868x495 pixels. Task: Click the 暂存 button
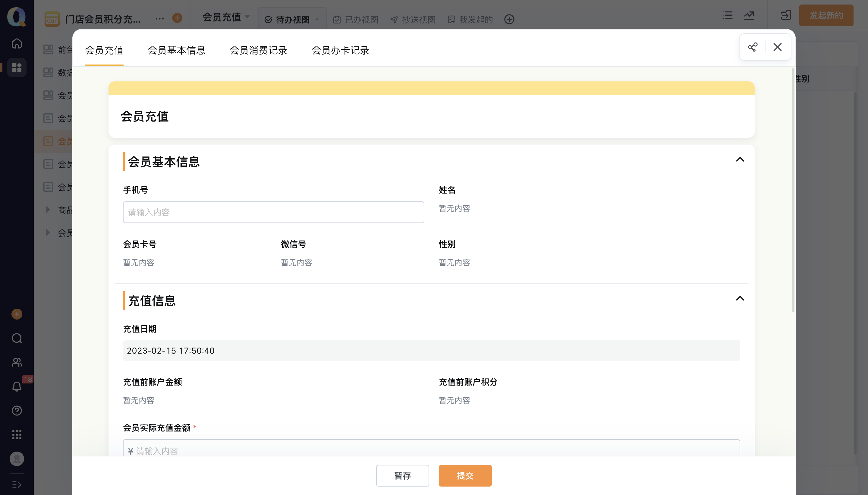pyautogui.click(x=402, y=475)
